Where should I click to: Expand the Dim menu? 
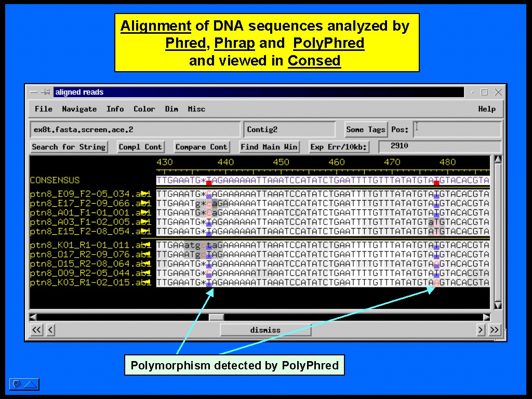[x=171, y=109]
